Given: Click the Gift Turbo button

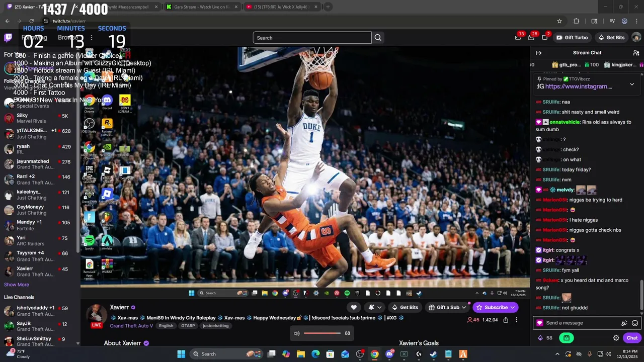Looking at the screenshot, I should (x=572, y=38).
